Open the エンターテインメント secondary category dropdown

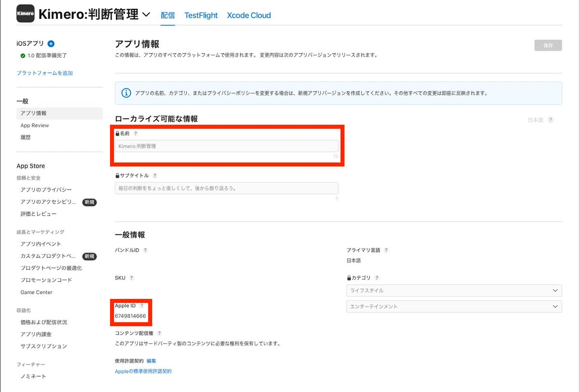click(454, 307)
